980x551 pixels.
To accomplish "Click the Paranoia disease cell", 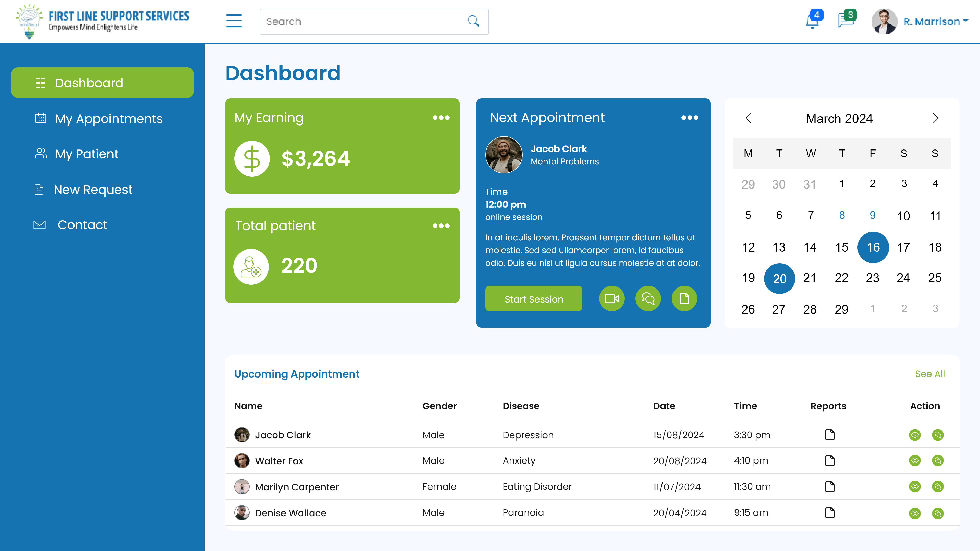I will point(523,512).
